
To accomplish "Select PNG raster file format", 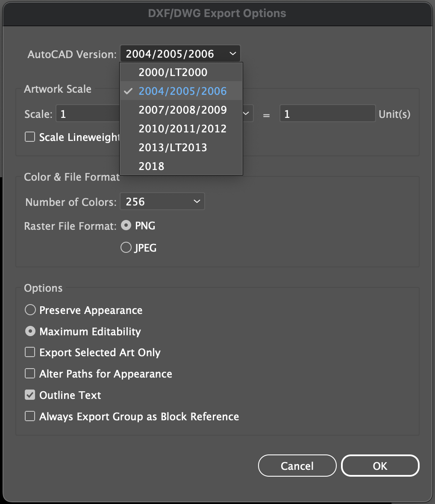I will tap(126, 226).
